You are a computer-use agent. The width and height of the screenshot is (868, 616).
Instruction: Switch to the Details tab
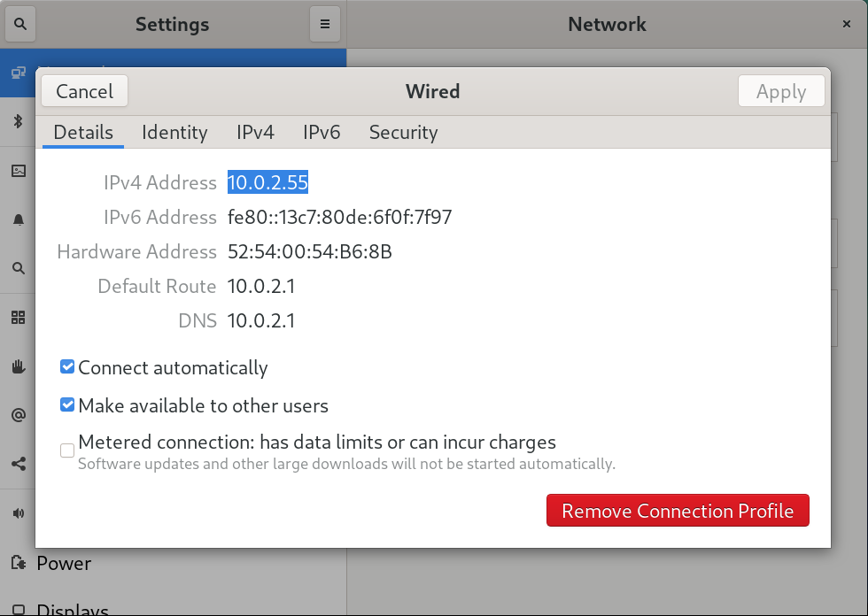(83, 132)
